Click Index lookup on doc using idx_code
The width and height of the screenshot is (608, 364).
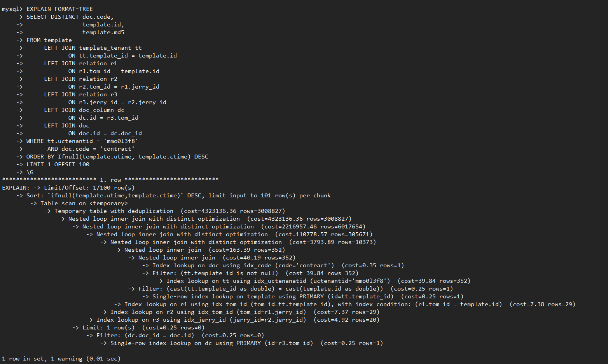point(243,265)
